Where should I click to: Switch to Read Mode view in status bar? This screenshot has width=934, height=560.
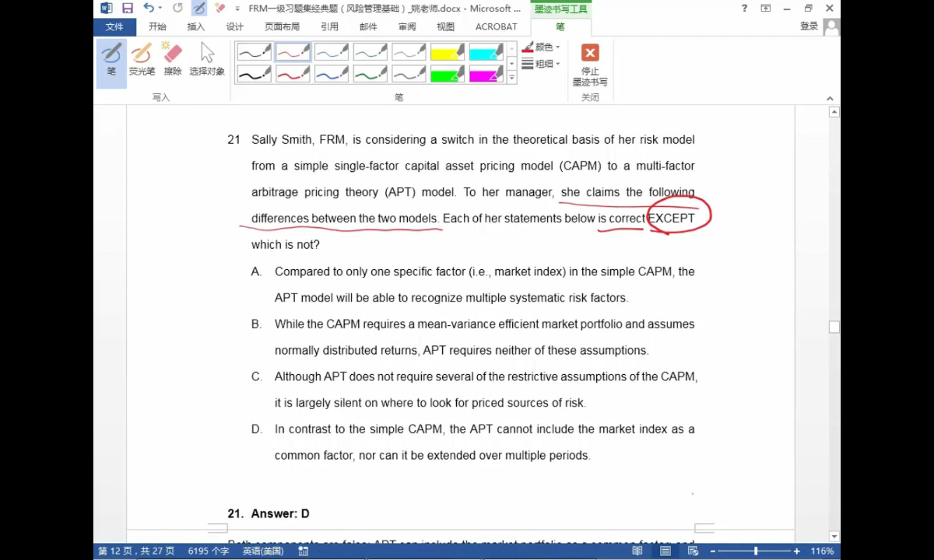click(637, 551)
